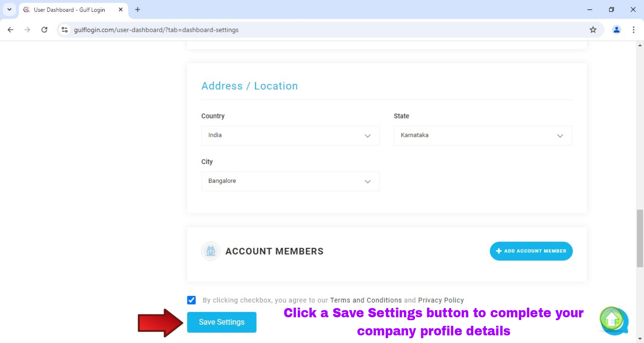644x343 pixels.
Task: Open the Terms and Conditions link
Action: click(x=365, y=300)
